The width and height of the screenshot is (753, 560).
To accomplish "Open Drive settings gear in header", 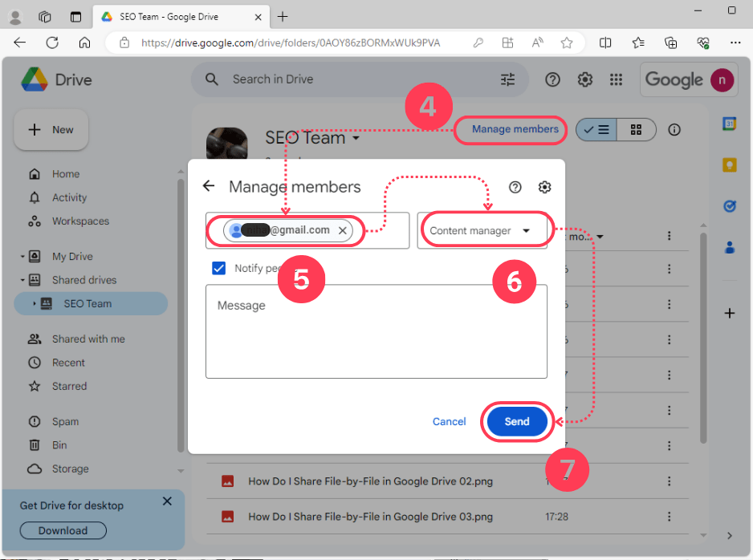I will (x=585, y=79).
